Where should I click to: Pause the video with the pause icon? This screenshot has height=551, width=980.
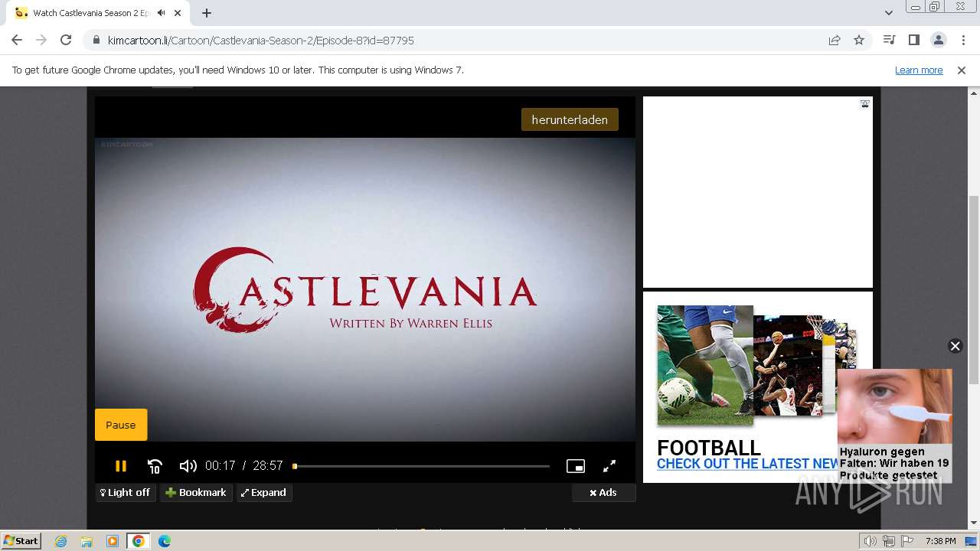120,465
